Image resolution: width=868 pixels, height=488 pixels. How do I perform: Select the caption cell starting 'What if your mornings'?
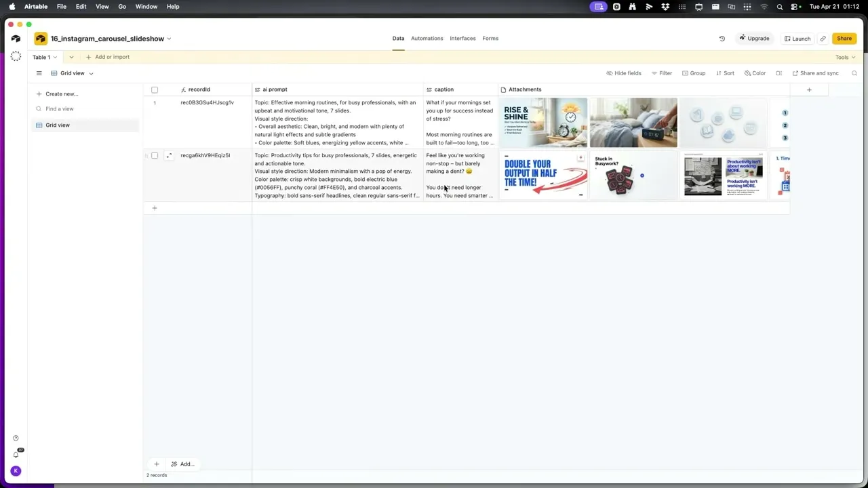tap(460, 123)
